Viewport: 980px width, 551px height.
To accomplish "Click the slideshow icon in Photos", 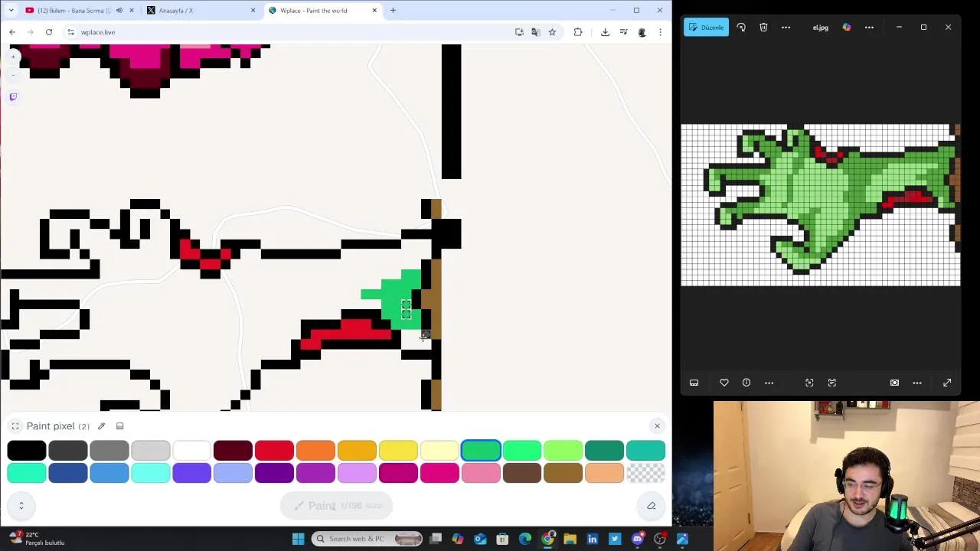I will point(894,383).
